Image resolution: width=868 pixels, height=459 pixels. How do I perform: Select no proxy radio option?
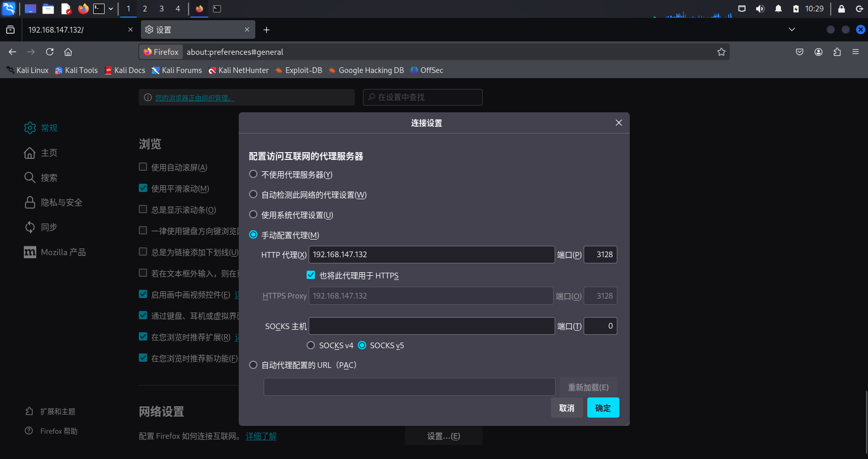(253, 174)
